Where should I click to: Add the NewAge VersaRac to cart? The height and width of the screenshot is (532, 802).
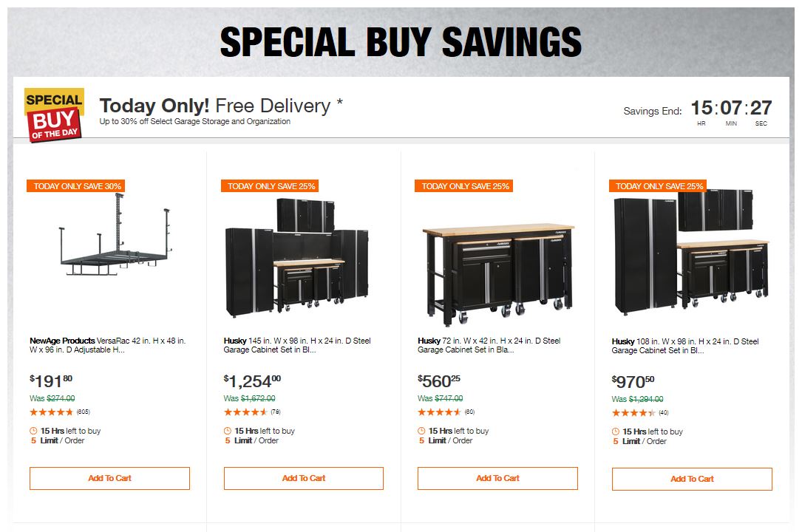click(x=109, y=478)
